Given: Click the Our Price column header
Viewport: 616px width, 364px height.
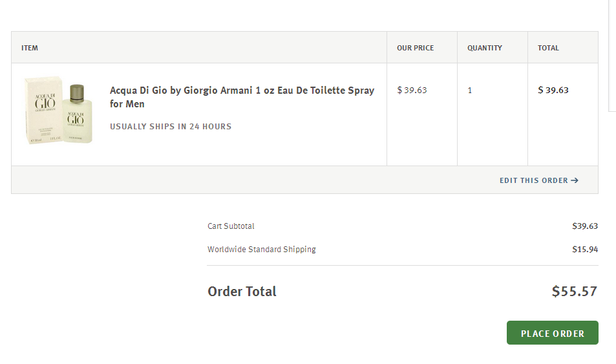Looking at the screenshot, I should (x=415, y=48).
